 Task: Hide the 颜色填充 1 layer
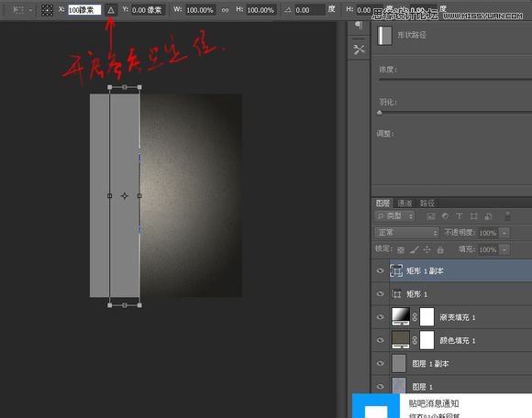pyautogui.click(x=381, y=340)
